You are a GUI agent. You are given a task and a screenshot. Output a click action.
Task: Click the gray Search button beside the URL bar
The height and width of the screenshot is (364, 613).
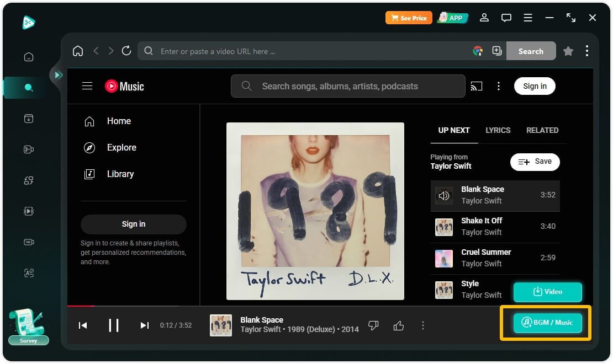(531, 51)
